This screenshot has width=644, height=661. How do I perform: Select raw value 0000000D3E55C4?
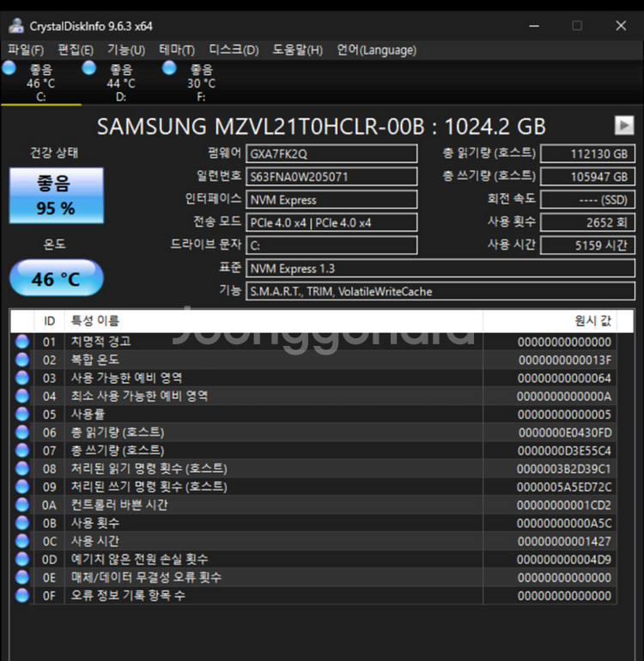click(564, 451)
